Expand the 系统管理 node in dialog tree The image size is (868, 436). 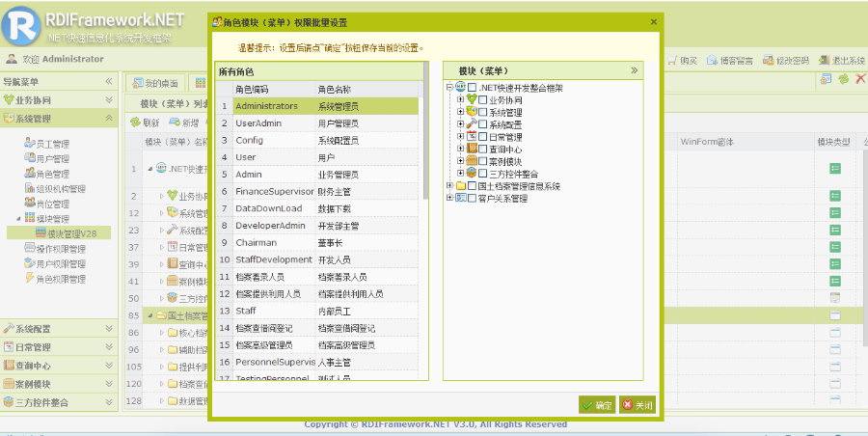pyautogui.click(x=461, y=112)
